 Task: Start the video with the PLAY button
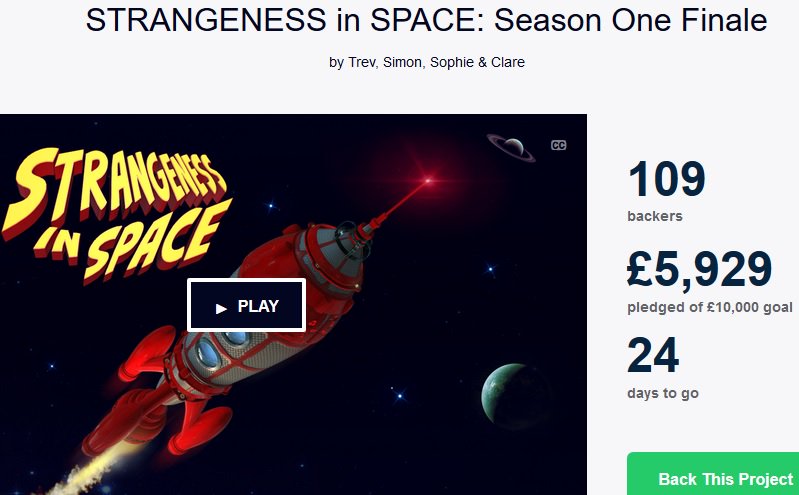[247, 305]
